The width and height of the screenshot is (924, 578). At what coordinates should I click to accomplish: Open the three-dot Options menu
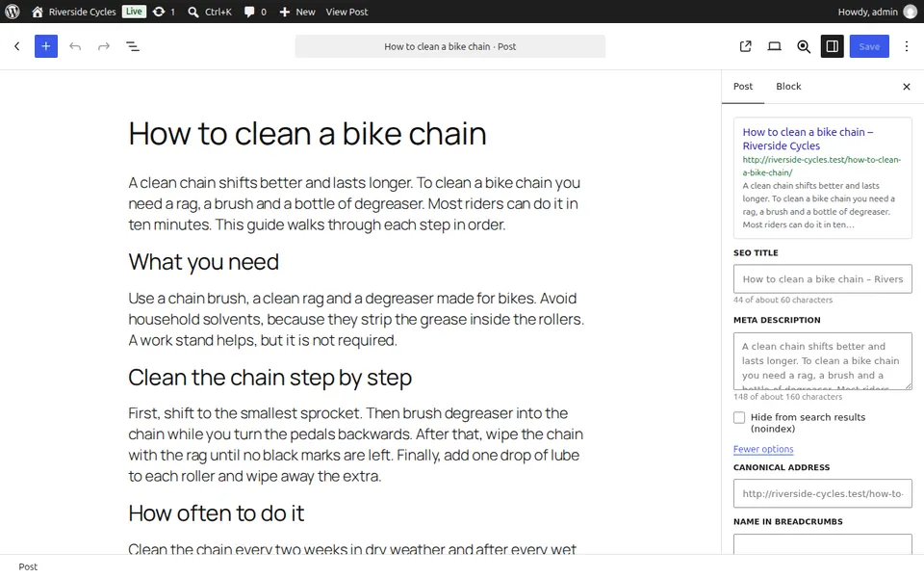[x=907, y=46]
